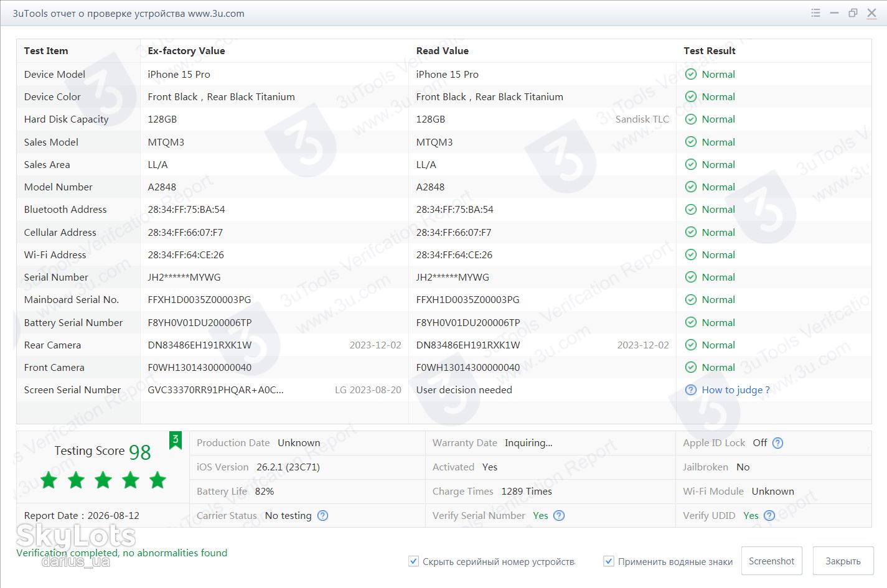Image resolution: width=887 pixels, height=588 pixels.
Task: Click the Ex-factory Value column header
Action: (186, 51)
